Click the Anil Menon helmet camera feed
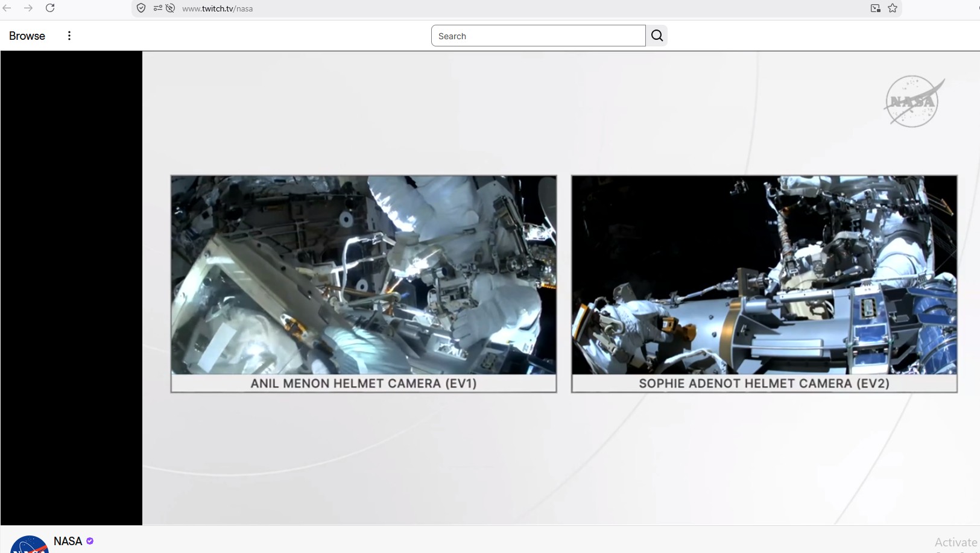 tap(364, 284)
